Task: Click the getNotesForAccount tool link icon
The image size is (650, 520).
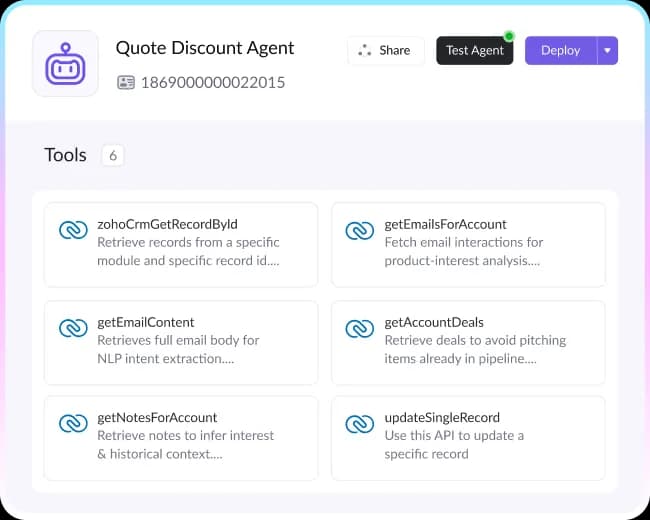Action: tap(73, 423)
